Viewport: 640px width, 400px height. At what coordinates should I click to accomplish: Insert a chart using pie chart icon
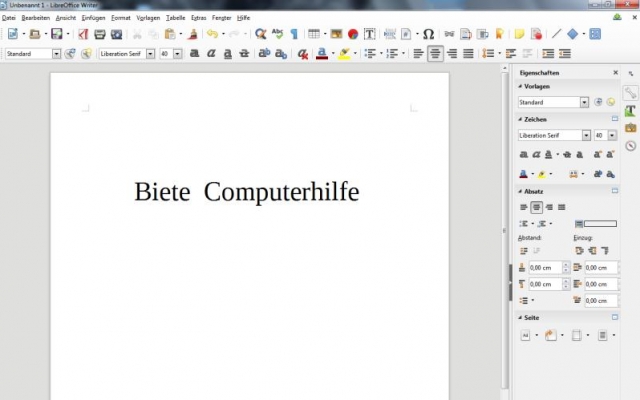(353, 34)
